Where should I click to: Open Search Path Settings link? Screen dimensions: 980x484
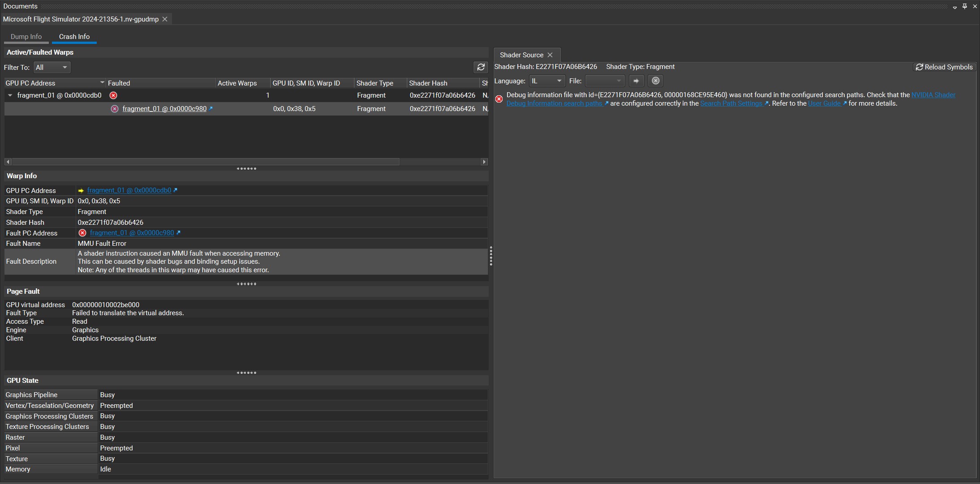point(731,103)
